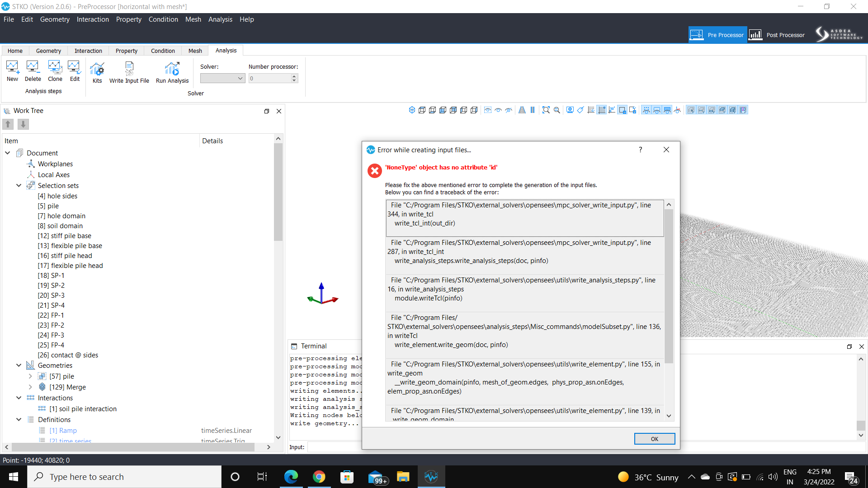Screen dimensions: 868x488
Task: Open the Interaction menu
Action: [93, 19]
